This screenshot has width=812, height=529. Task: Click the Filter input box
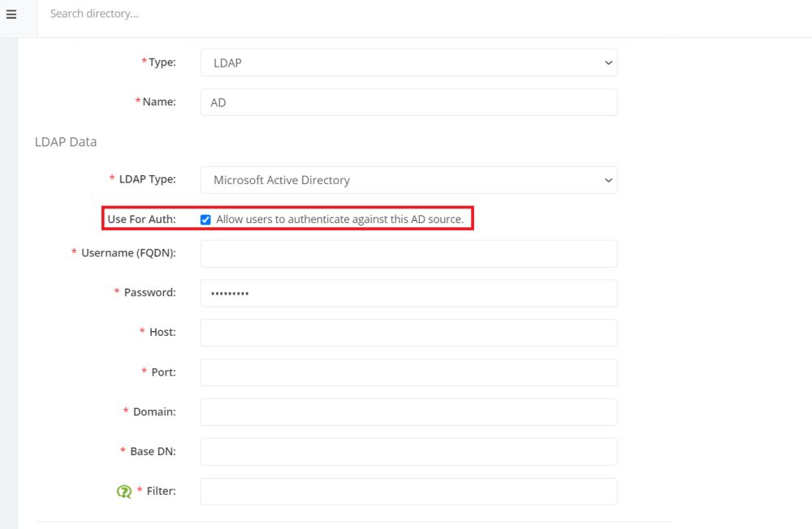pyautogui.click(x=408, y=491)
